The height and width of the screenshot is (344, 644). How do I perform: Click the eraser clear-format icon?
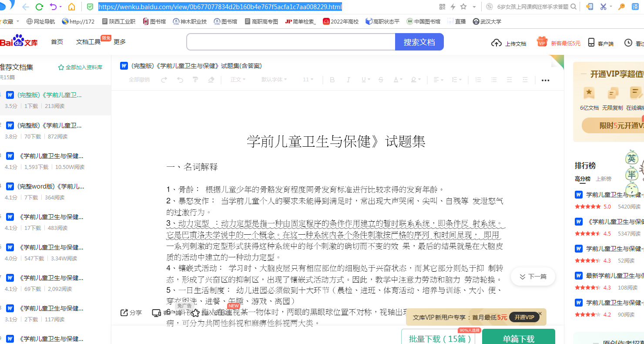[211, 80]
